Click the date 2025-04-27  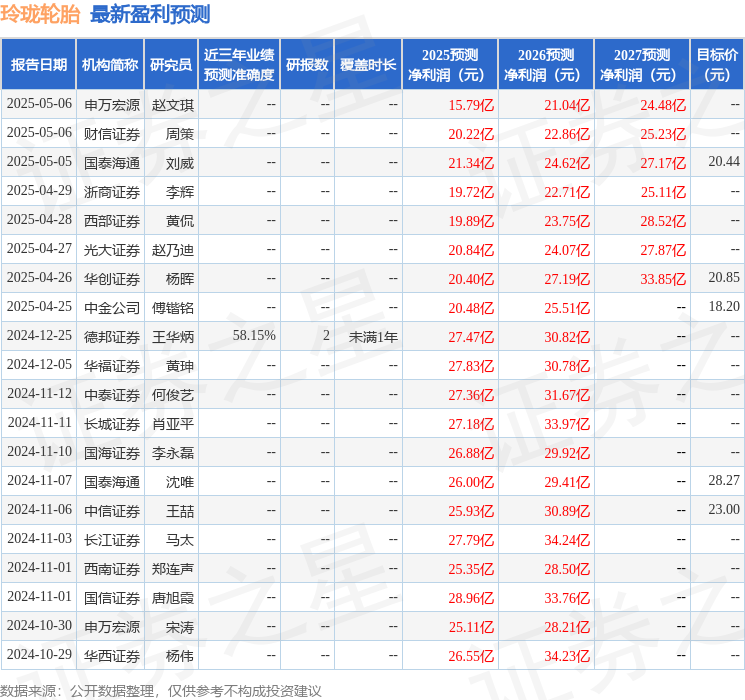tap(39, 249)
